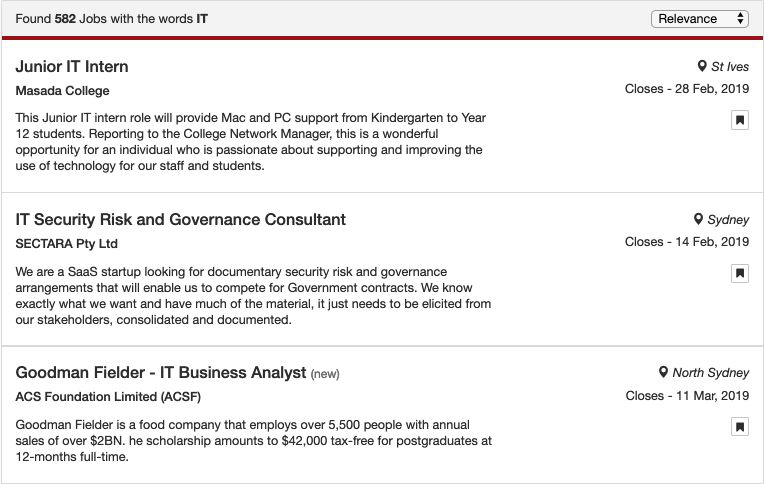This screenshot has height=484, width=764.
Task: Click the St Ives location pin icon
Action: [702, 66]
